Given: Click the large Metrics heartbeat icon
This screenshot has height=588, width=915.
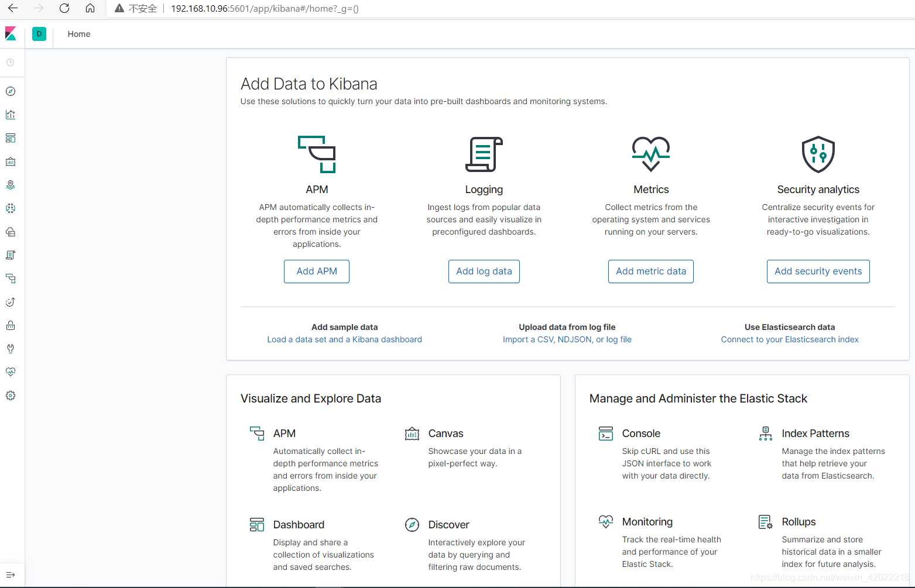Looking at the screenshot, I should (651, 154).
